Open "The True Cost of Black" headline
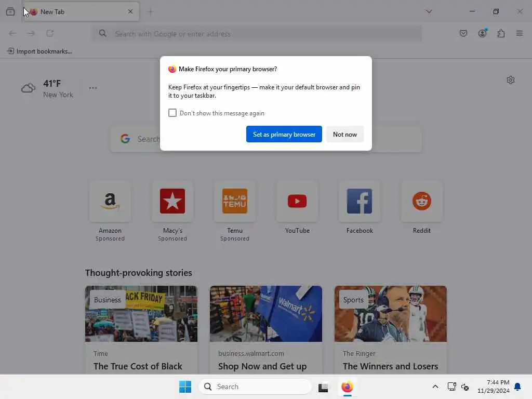Image resolution: width=532 pixels, height=399 pixels. click(x=138, y=366)
